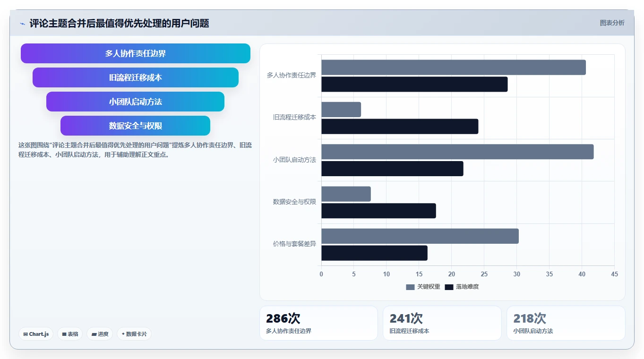The image size is (644, 359).
Task: Click the 241次 data card
Action: (442, 323)
